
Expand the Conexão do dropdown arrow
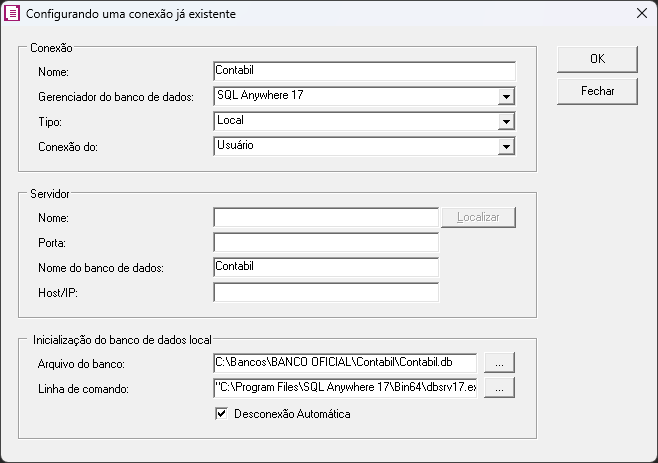click(506, 146)
